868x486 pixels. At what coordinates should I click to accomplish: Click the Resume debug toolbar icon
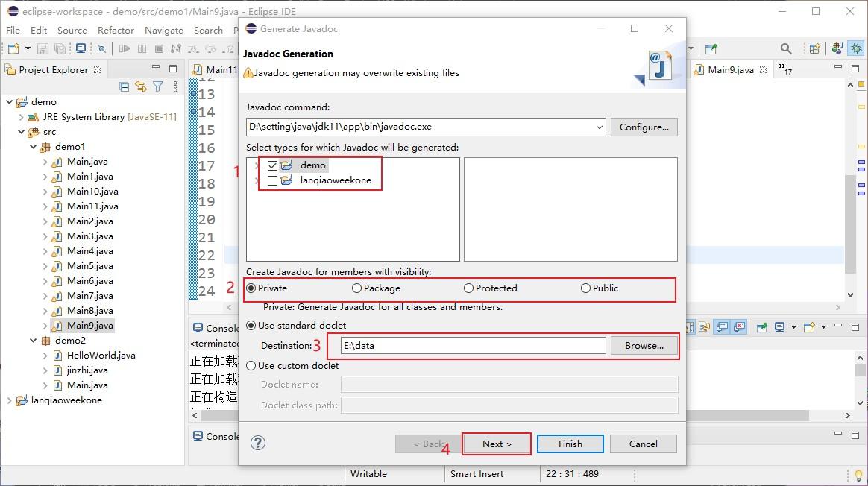click(x=125, y=48)
